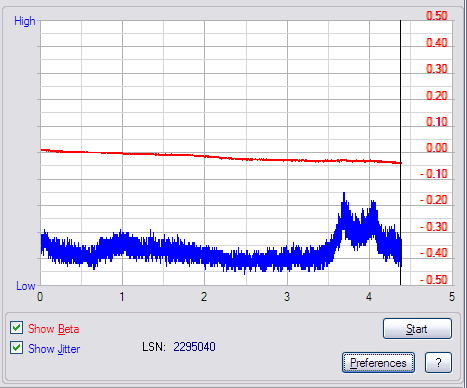Click the High label on jitter axis
This screenshot has height=388, width=467.
[25, 21]
